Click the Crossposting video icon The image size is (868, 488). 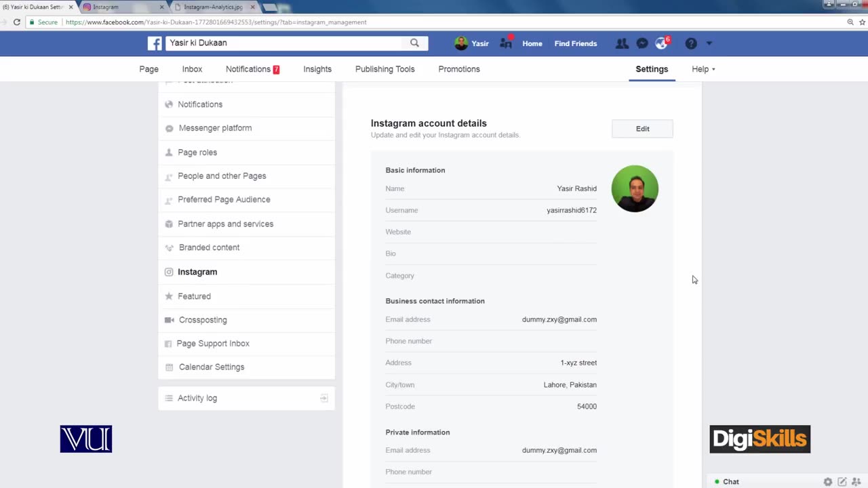pos(170,320)
